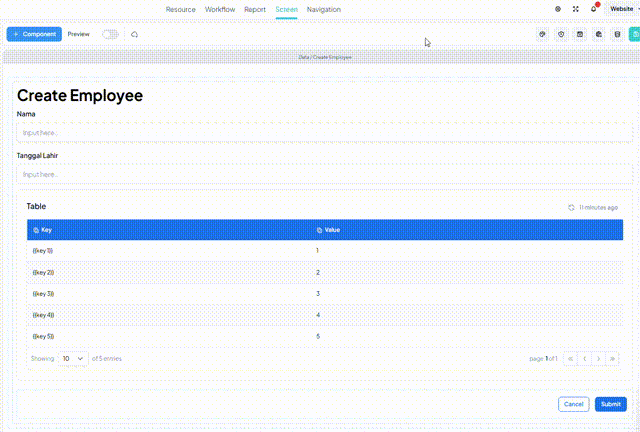Click the filter icon in Key column header
This screenshot has width=640, height=432.
point(36,230)
